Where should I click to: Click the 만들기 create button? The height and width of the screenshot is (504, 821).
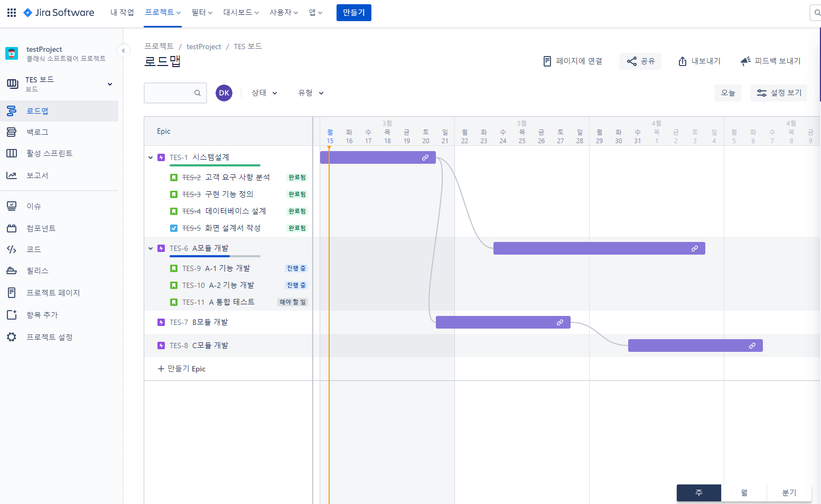354,13
